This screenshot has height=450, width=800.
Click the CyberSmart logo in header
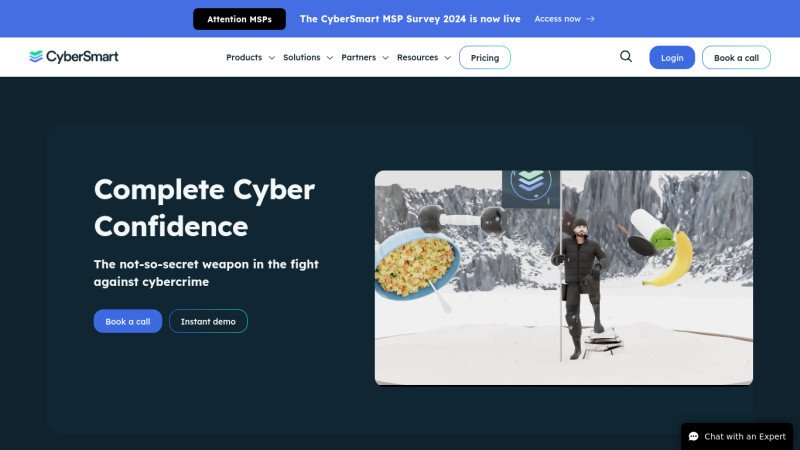click(x=74, y=57)
